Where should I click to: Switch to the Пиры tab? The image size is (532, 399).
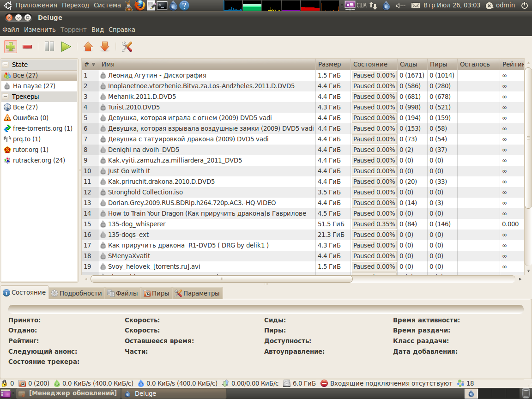point(157,293)
